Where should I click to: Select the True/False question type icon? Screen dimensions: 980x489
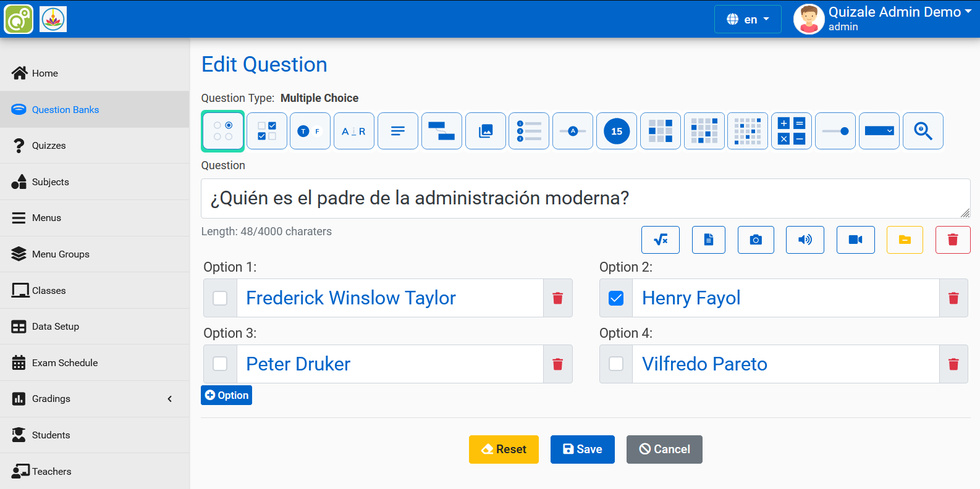click(x=310, y=131)
